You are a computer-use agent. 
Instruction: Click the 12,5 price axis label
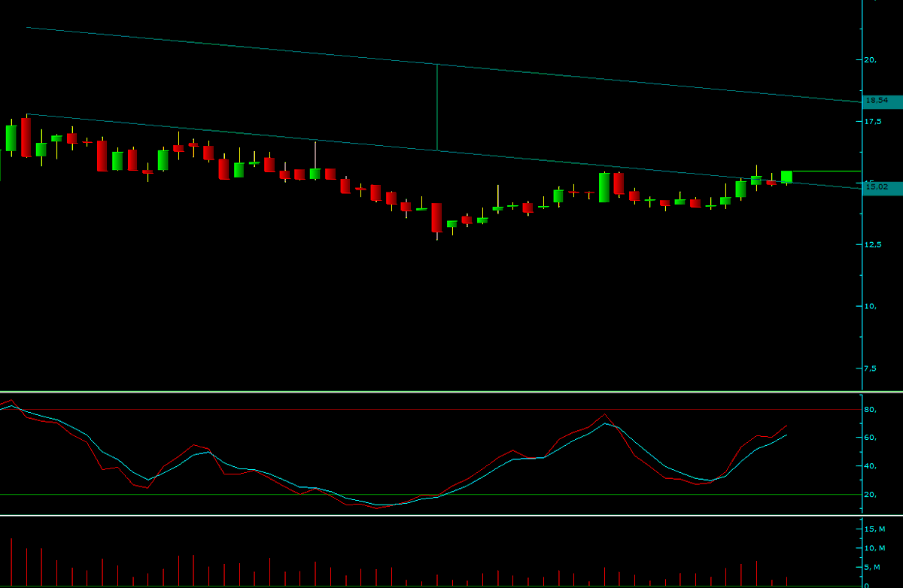[872, 244]
